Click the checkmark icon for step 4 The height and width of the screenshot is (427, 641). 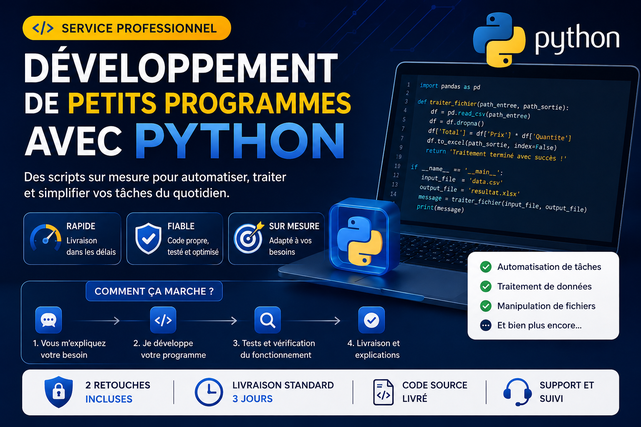point(371,320)
